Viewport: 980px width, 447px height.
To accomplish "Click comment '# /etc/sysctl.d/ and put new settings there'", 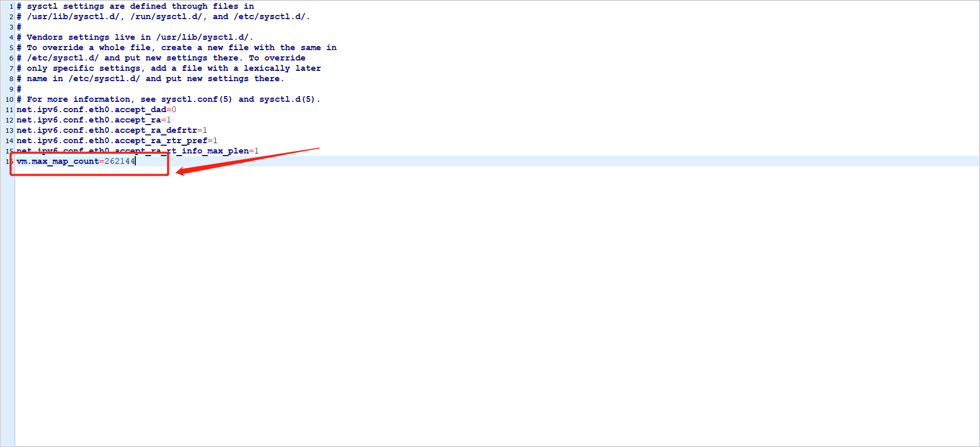I will pyautogui.click(x=161, y=58).
